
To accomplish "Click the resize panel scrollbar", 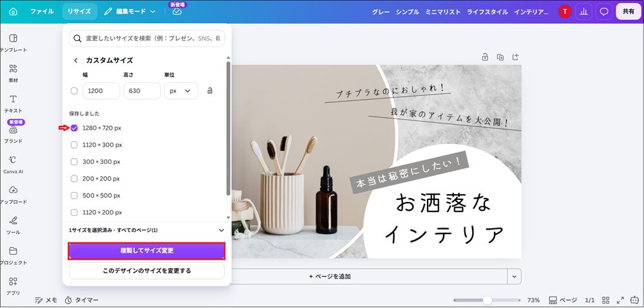I will [x=229, y=129].
